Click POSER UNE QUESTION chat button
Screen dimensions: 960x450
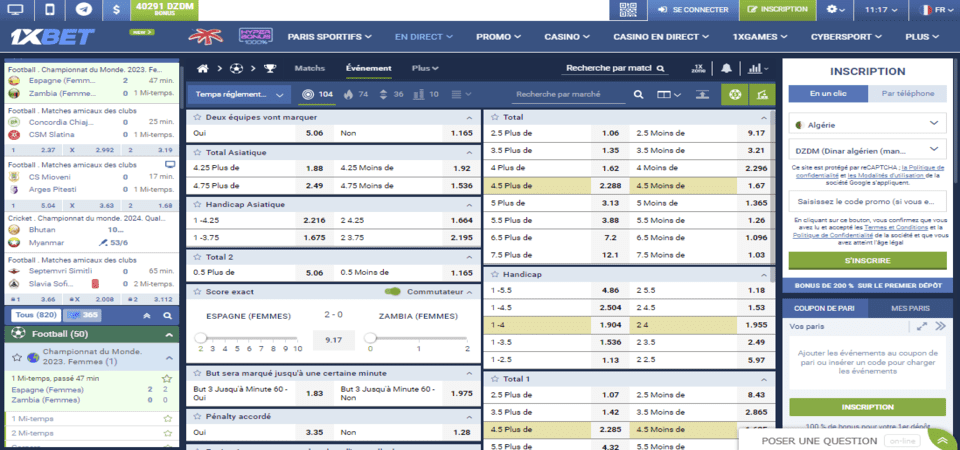pyautogui.click(x=819, y=441)
